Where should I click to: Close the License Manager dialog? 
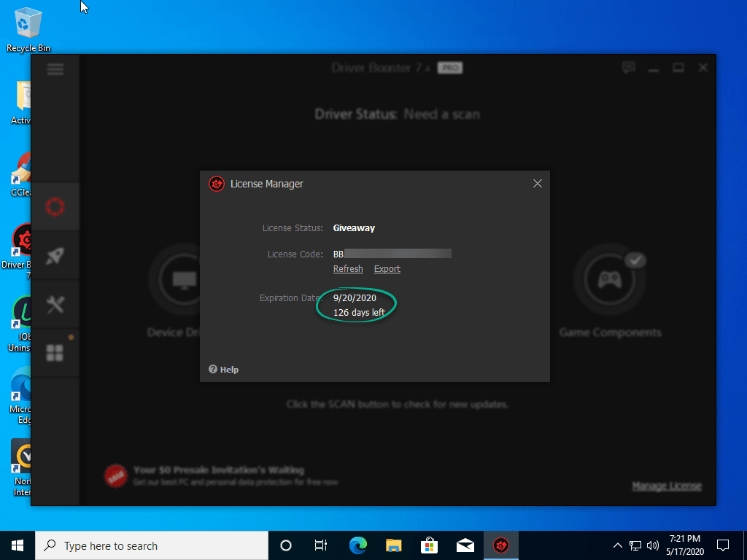[x=538, y=184]
